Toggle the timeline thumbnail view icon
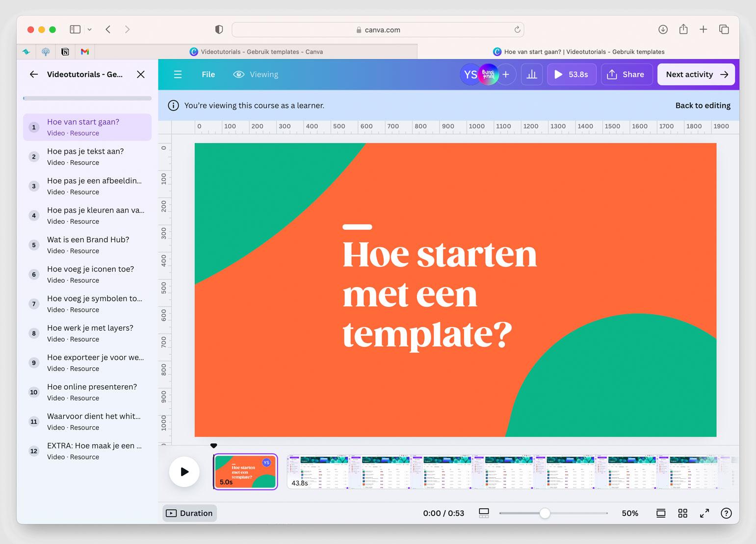 click(484, 513)
